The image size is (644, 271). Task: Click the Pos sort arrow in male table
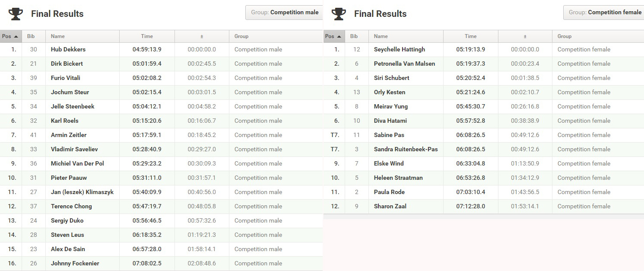pos(16,36)
